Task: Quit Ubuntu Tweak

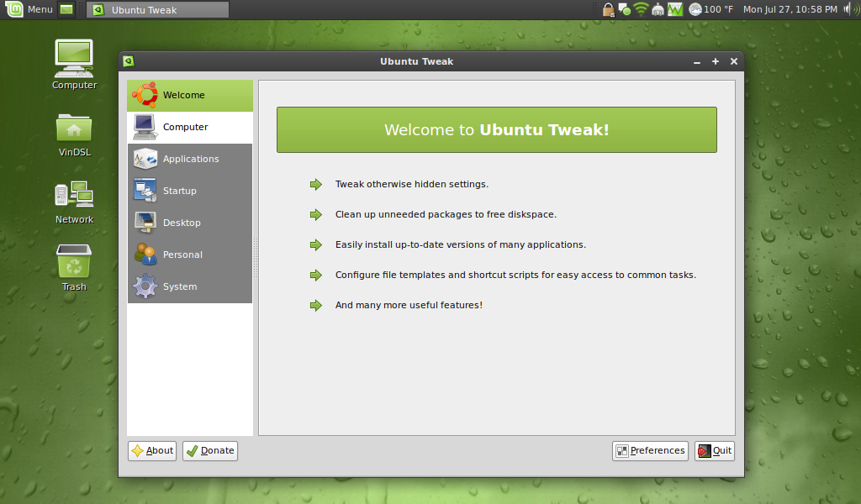Action: click(715, 451)
